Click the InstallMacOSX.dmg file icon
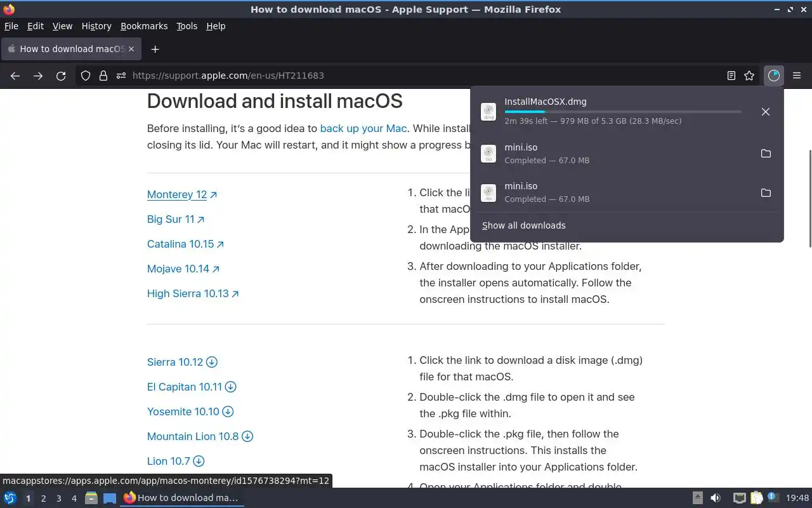The width and height of the screenshot is (812, 508). [488, 112]
